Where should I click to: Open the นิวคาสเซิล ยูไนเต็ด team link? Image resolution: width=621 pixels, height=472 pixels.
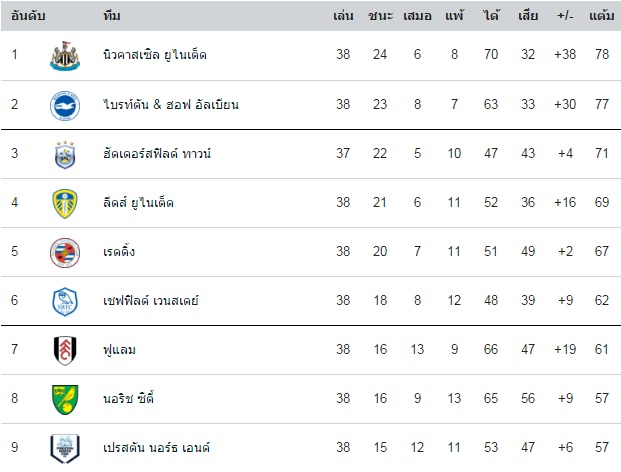pos(154,54)
